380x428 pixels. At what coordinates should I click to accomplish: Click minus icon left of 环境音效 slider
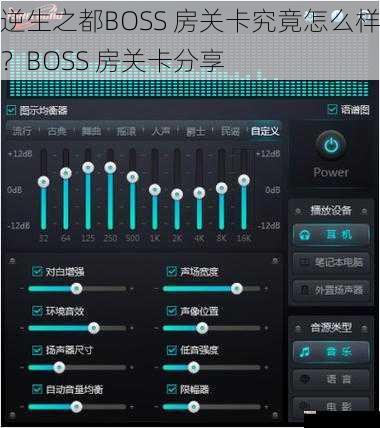point(22,328)
